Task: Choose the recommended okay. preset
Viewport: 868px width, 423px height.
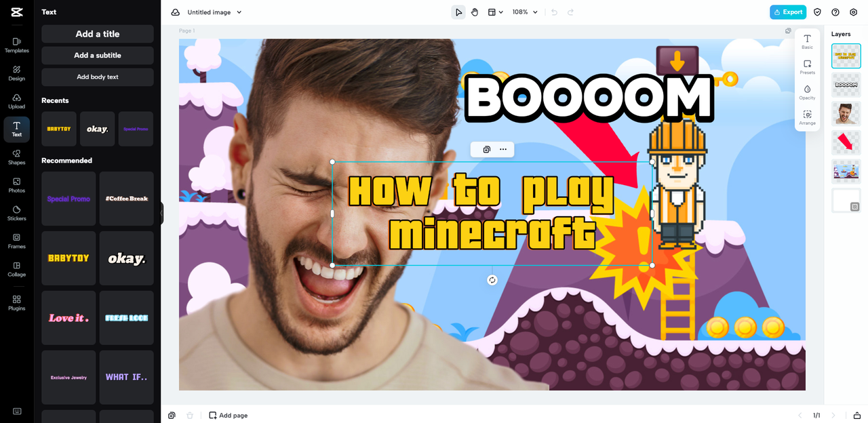Action: pos(127,258)
